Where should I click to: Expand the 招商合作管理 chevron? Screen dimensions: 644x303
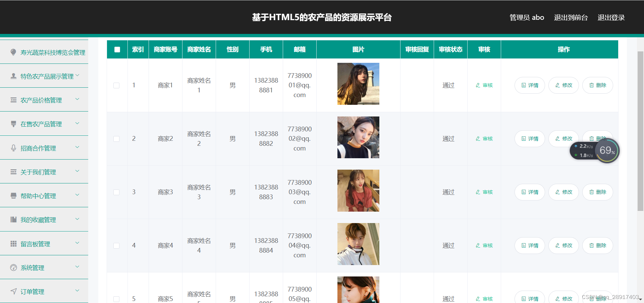[77, 147]
